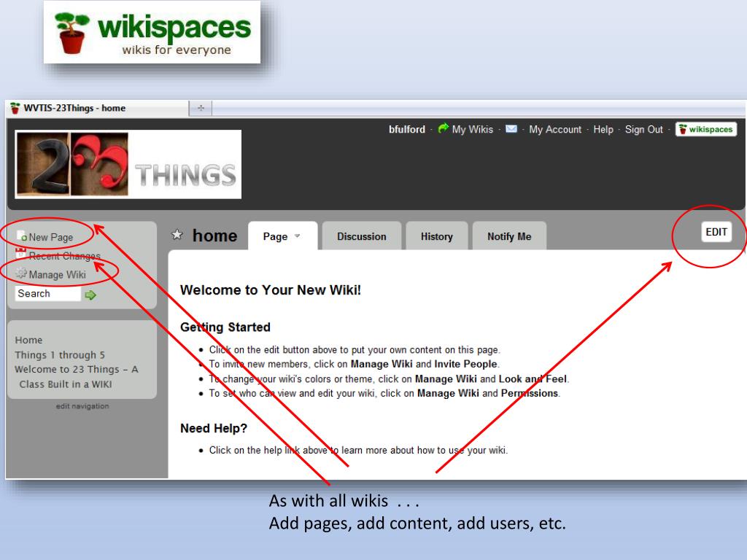
Task: Click the 'As with all wikis' caption
Action: 344,501
